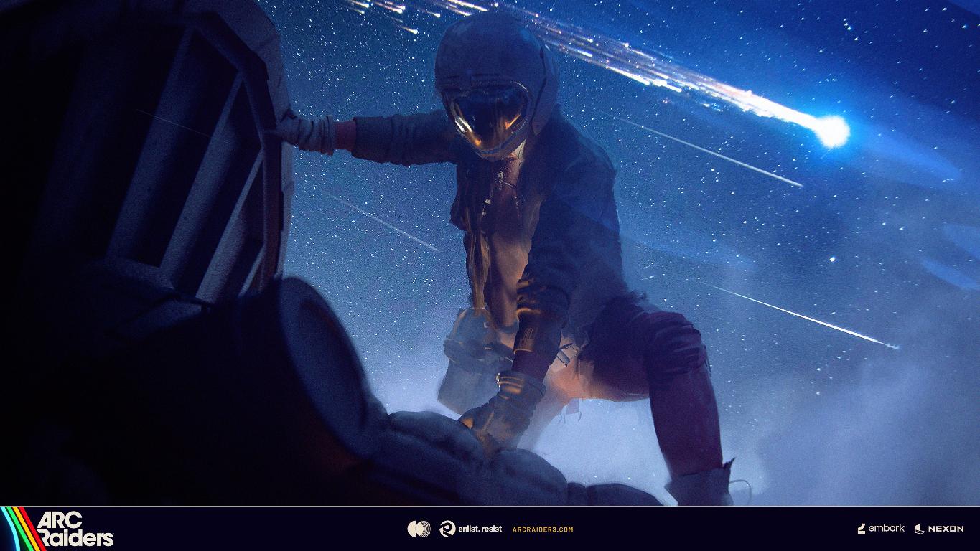Click the striped circular emblem in bottom bar
This screenshot has width=980, height=551.
(x=420, y=529)
